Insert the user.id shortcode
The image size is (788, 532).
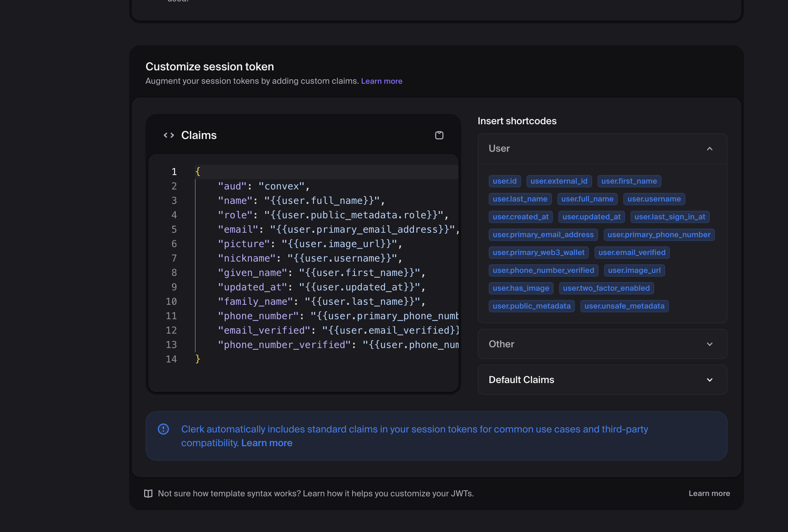click(x=505, y=181)
